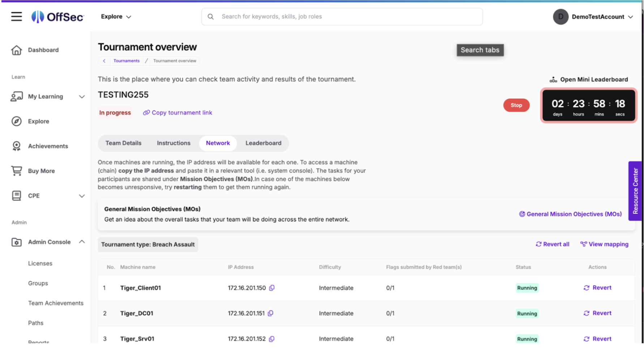Switch to the Team Details tab
The image size is (644, 348).
pyautogui.click(x=123, y=143)
